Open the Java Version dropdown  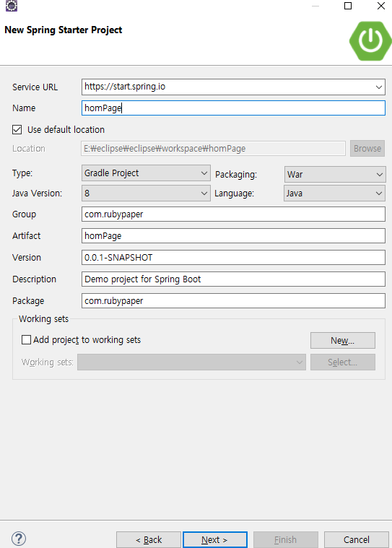pos(146,193)
